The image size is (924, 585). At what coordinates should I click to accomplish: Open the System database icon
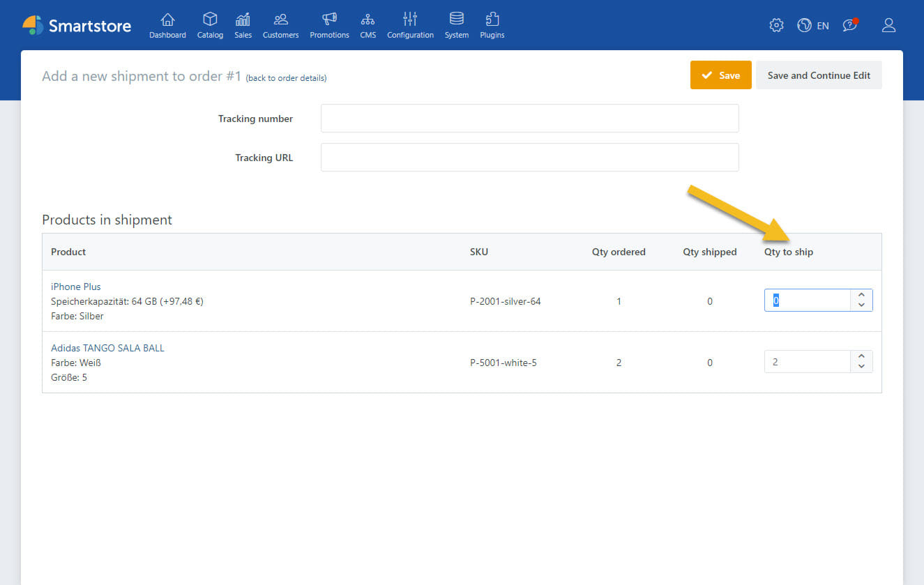click(456, 20)
